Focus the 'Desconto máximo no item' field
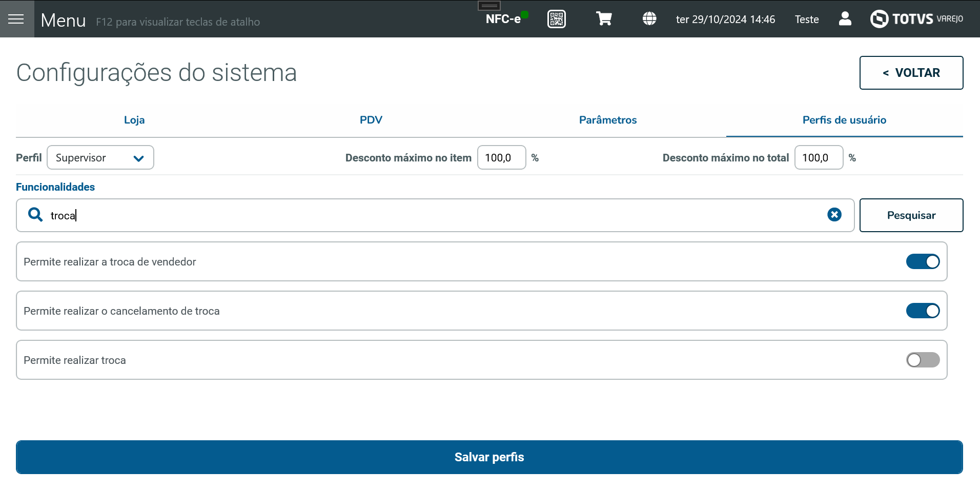 click(501, 158)
